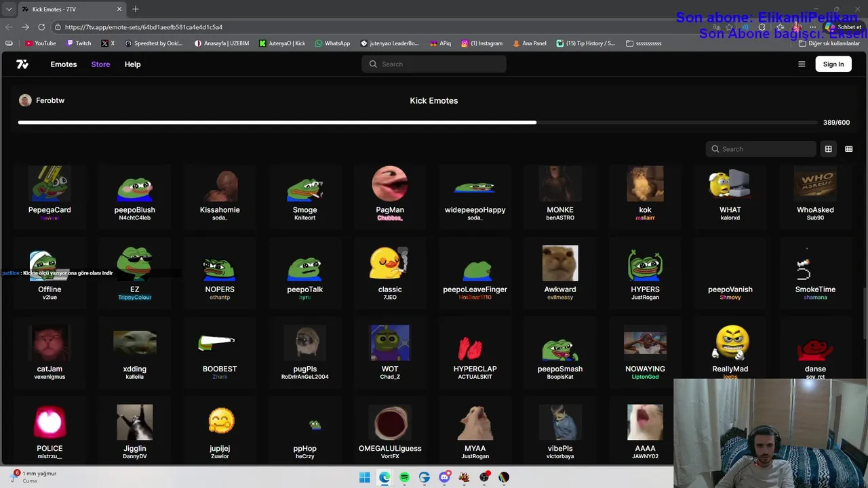Open the weather widget showing 1 mm yağmur
The image size is (868, 488).
pos(34,477)
